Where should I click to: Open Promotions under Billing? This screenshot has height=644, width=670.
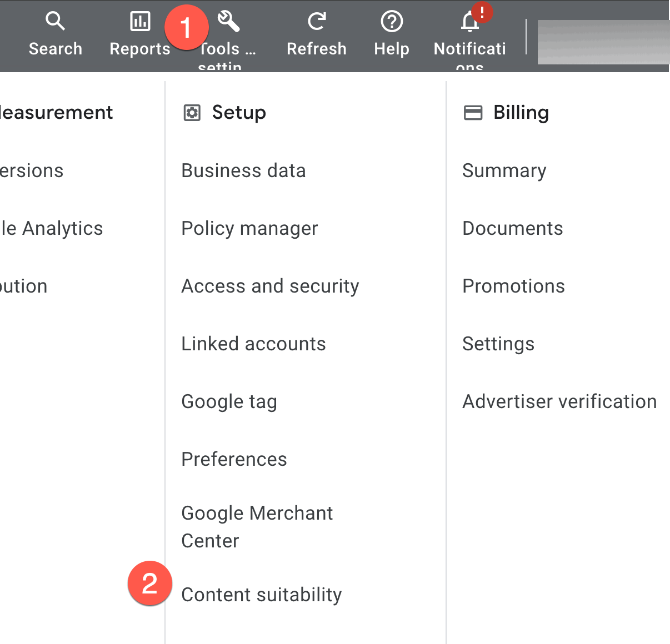pos(513,286)
